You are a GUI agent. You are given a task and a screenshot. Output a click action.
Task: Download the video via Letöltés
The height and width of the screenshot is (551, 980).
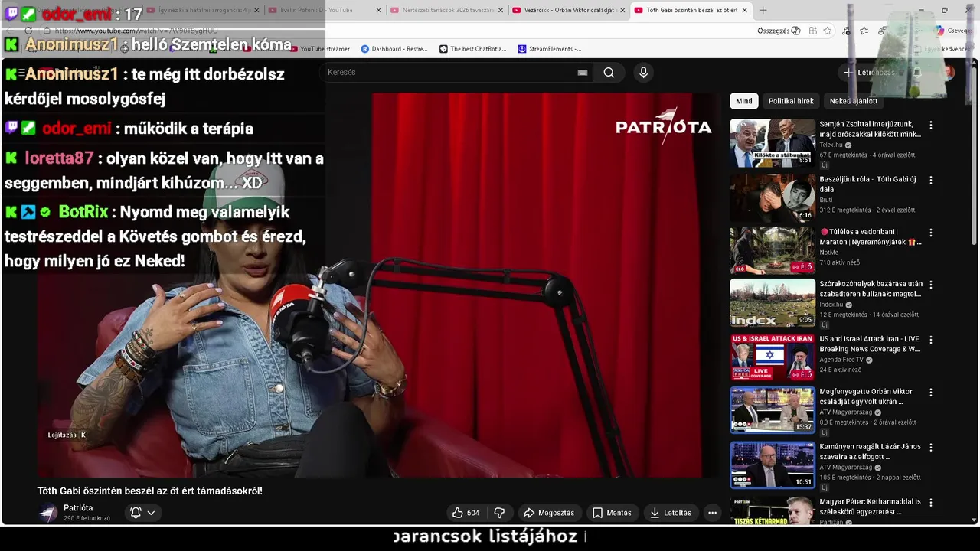[x=671, y=513]
